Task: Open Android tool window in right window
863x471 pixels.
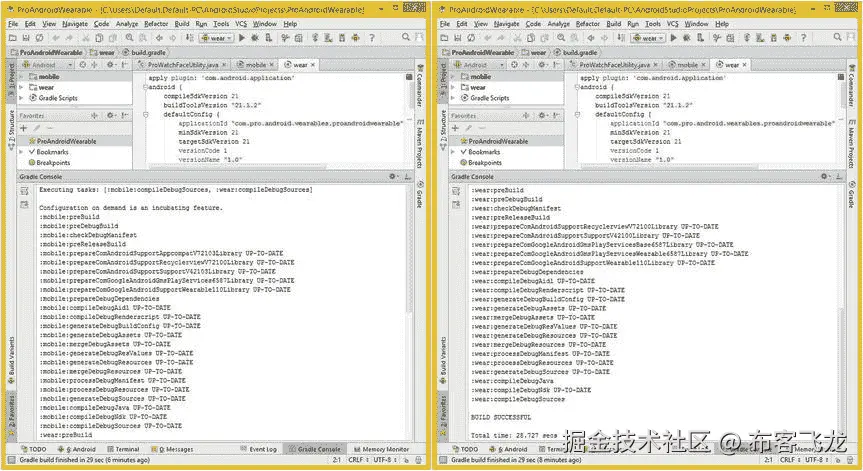Action: click(x=508, y=450)
